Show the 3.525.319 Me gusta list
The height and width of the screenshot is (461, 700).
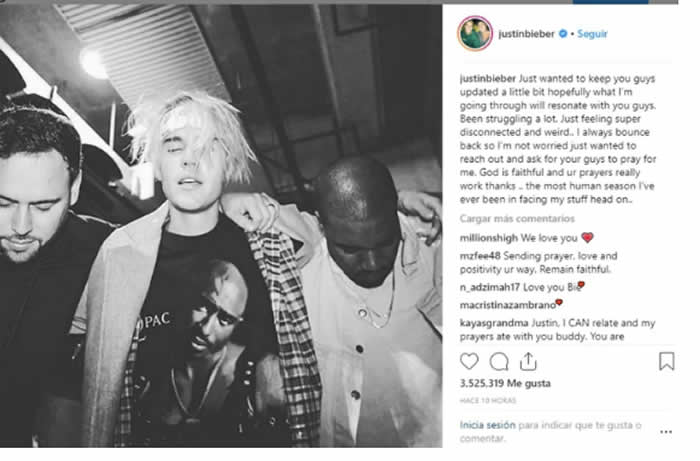pos(505,383)
